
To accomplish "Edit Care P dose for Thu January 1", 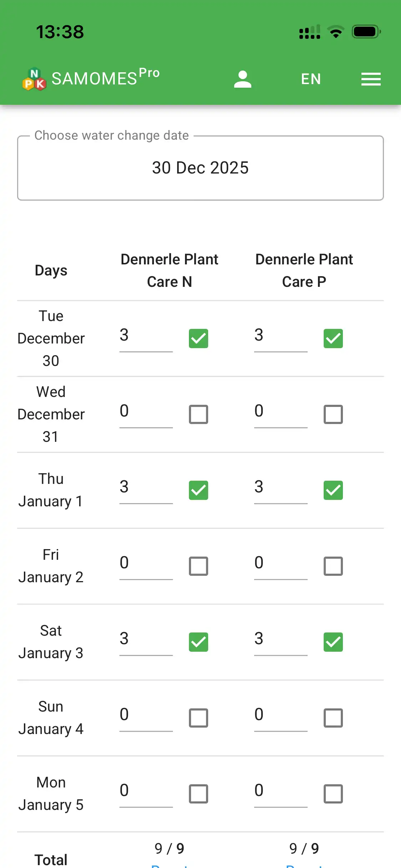I will [x=281, y=487].
